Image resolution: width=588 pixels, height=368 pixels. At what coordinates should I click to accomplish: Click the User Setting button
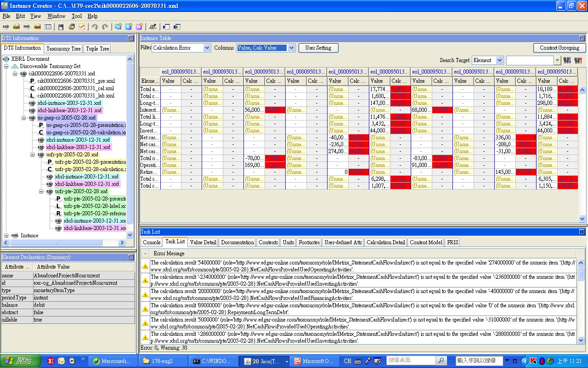[x=318, y=48]
